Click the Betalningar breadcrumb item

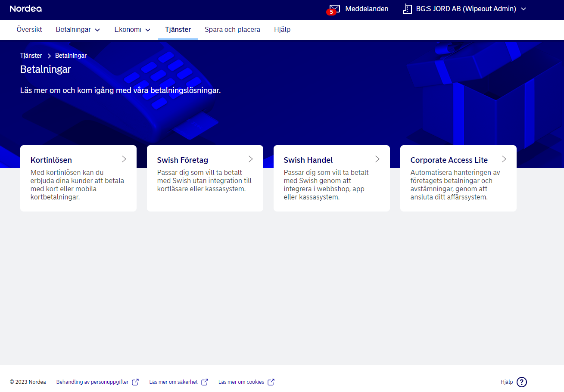(71, 56)
